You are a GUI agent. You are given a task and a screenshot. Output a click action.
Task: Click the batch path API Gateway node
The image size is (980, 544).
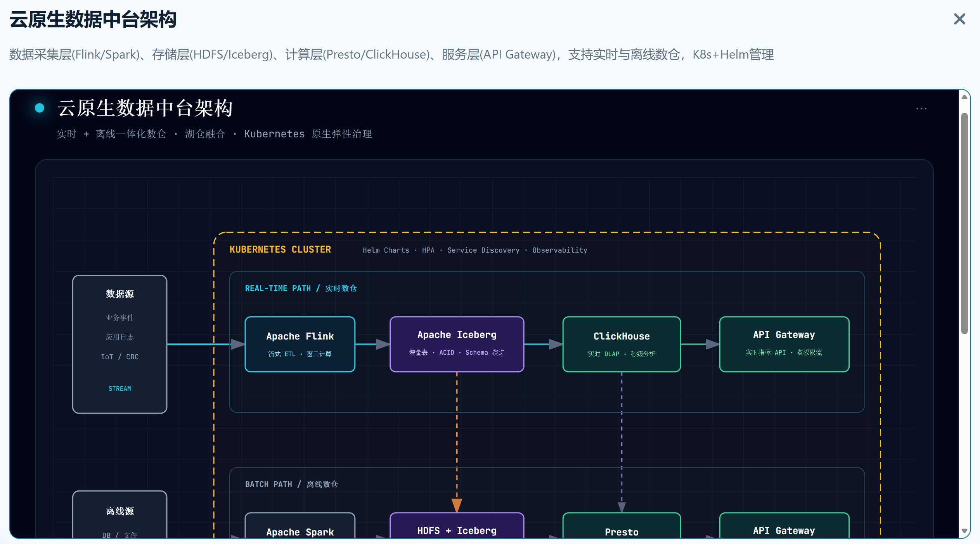click(x=784, y=525)
